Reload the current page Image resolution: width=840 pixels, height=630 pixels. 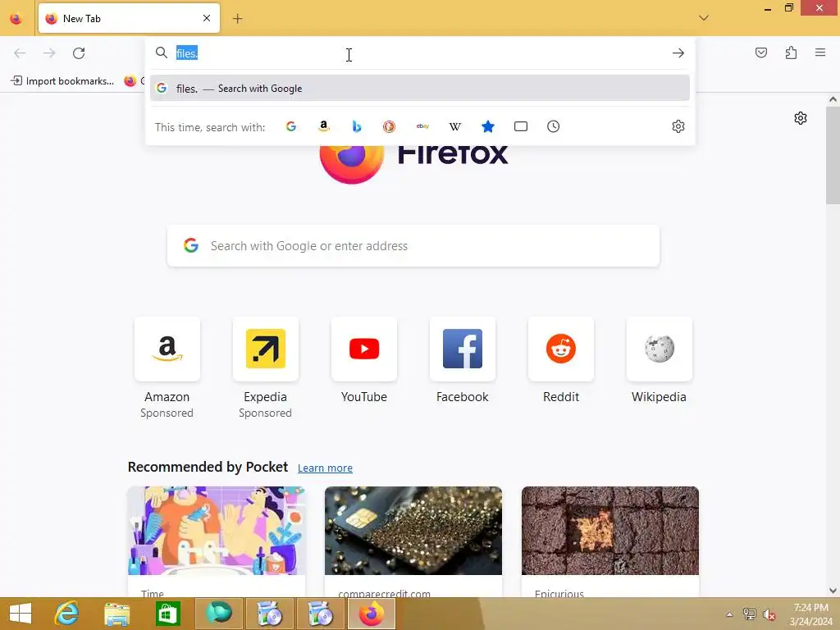click(79, 53)
